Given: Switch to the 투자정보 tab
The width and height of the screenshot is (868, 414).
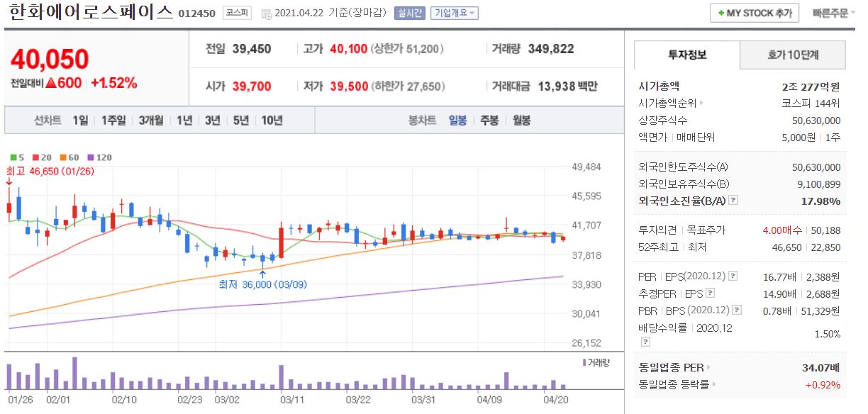Looking at the screenshot, I should 686,55.
